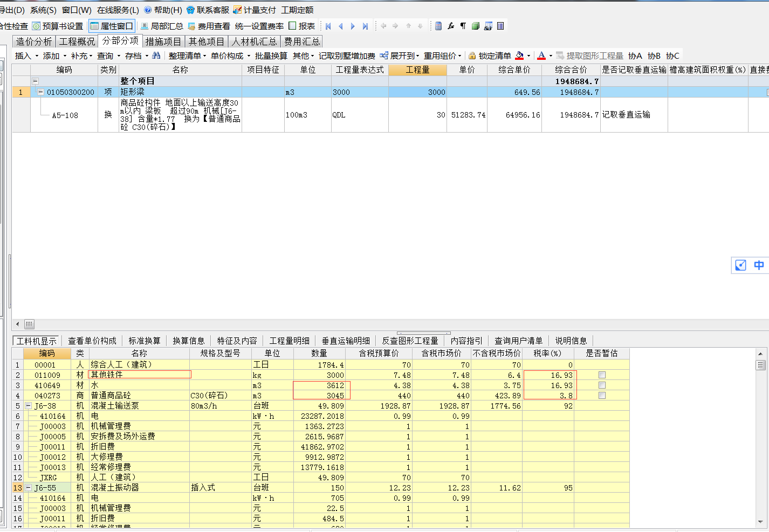Select the A5-108 sub-item row code
Viewport: 769px width, 532px height.
tap(65, 115)
